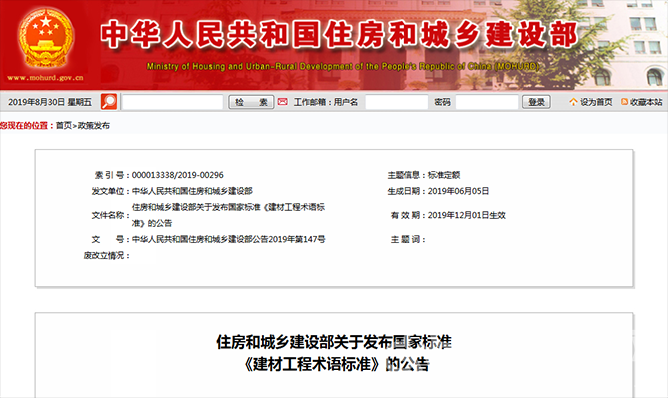668x398 pixels.
Task: Open 政策发布 in the breadcrumb
Action: [94, 125]
